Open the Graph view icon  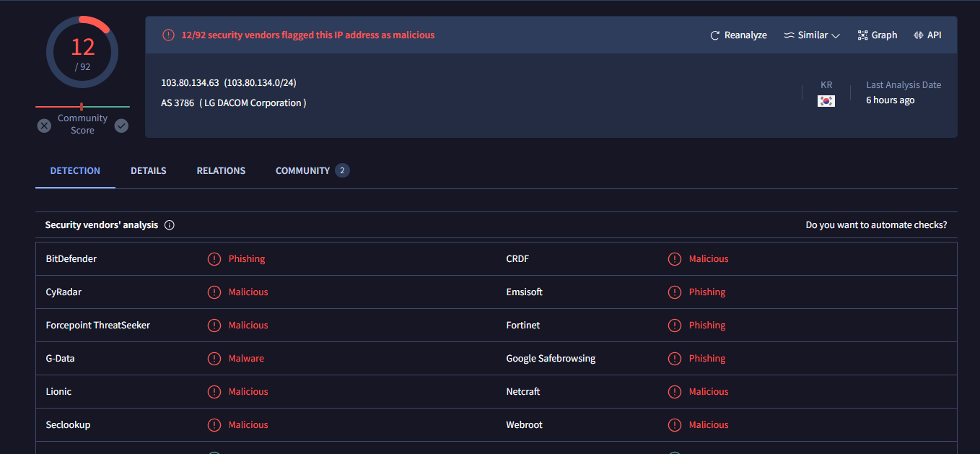[862, 35]
